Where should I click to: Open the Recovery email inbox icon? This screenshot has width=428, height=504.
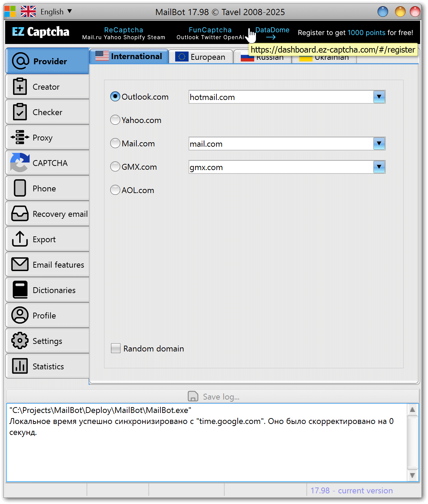tap(20, 214)
